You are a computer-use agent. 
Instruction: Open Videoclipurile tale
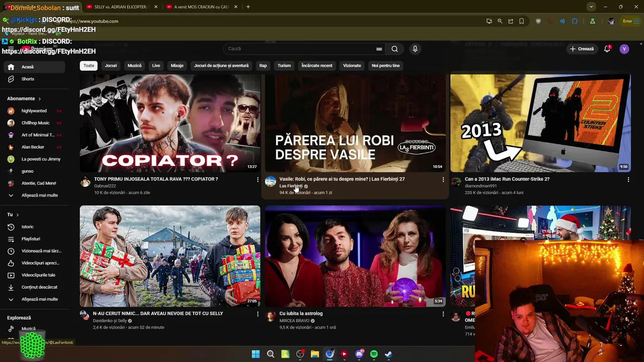pyautogui.click(x=33, y=275)
